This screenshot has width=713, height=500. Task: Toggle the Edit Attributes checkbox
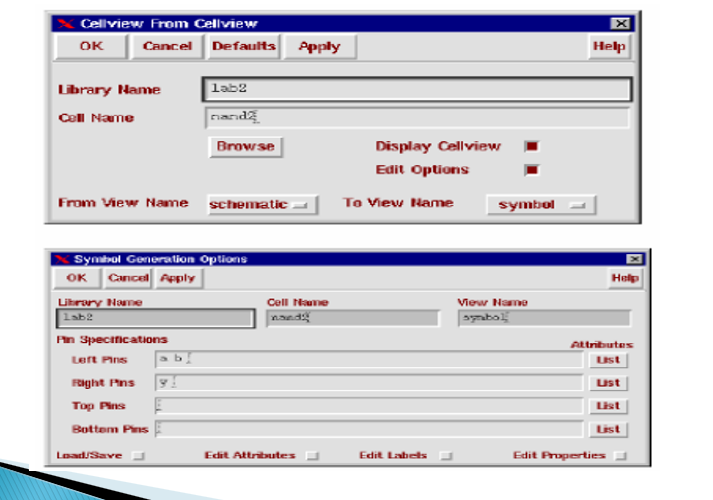coord(312,455)
